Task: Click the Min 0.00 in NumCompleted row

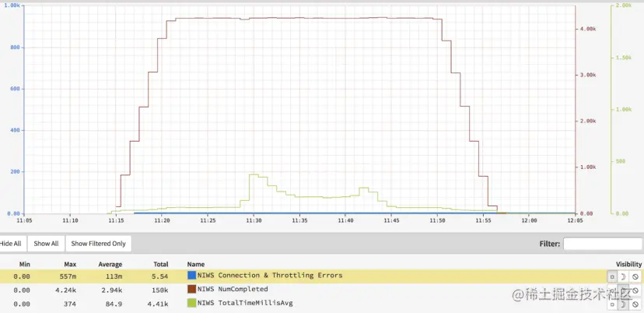Action: point(21,290)
